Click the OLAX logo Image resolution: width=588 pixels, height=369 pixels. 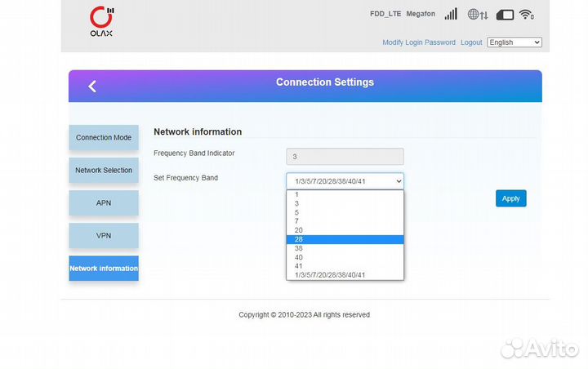point(102,22)
